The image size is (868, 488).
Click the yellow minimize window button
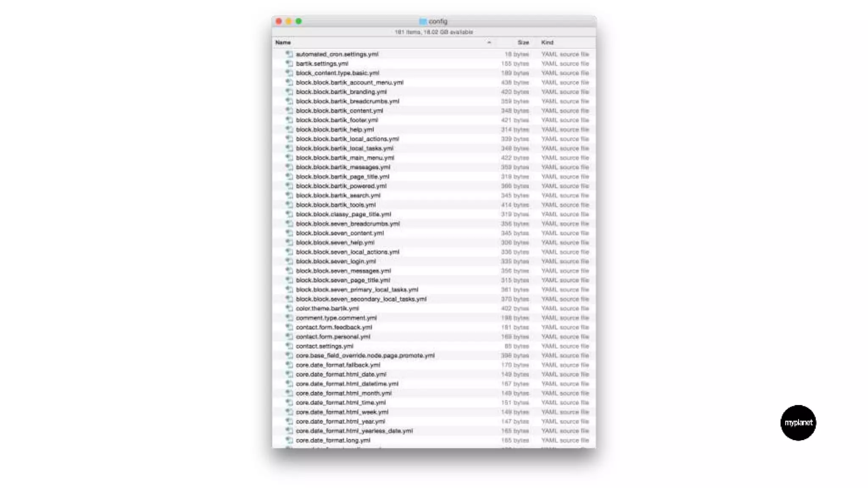pos(289,21)
